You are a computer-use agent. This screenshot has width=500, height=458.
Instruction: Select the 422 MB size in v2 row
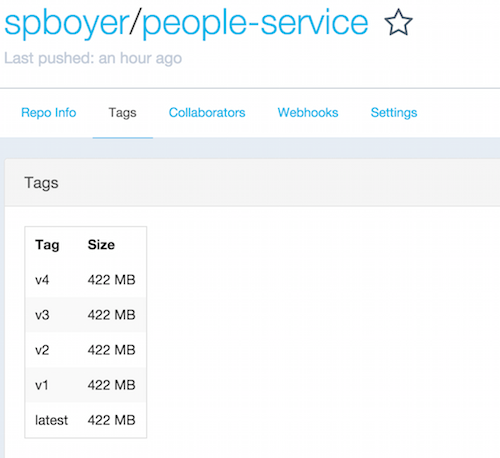pos(112,350)
